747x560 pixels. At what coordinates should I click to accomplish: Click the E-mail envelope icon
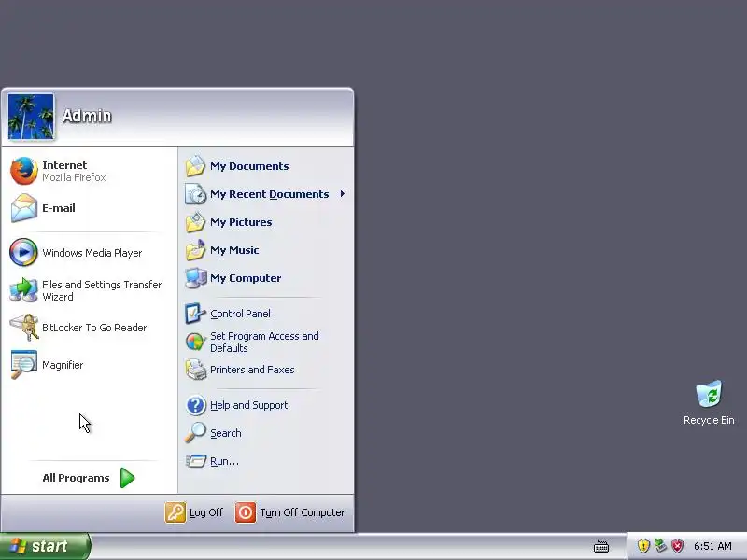(24, 208)
